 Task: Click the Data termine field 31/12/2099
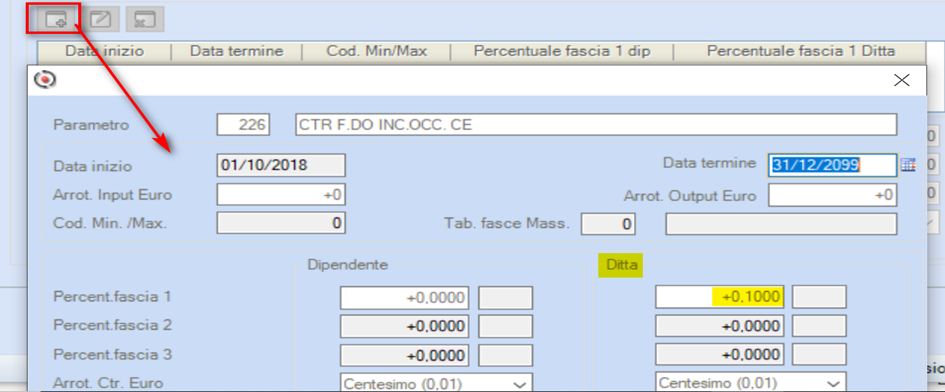833,165
